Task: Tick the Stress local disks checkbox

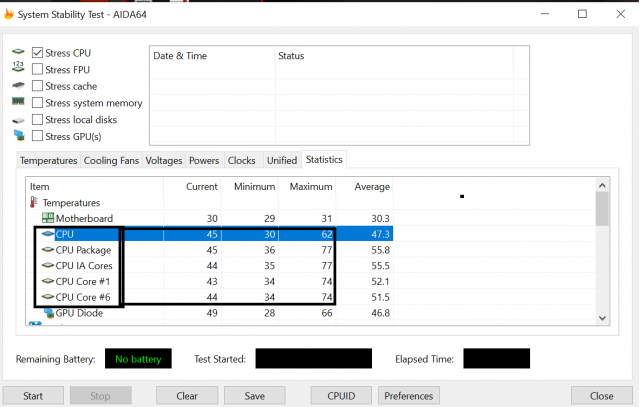Action: 37,119
